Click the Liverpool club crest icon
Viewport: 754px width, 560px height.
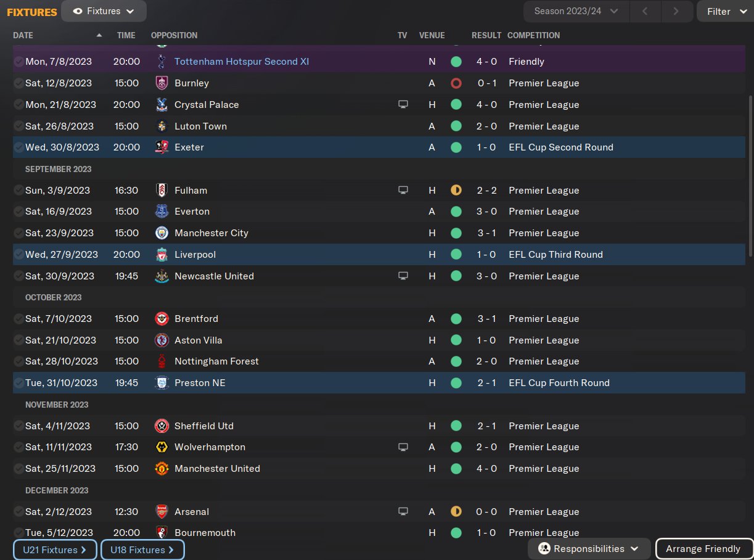pos(162,255)
